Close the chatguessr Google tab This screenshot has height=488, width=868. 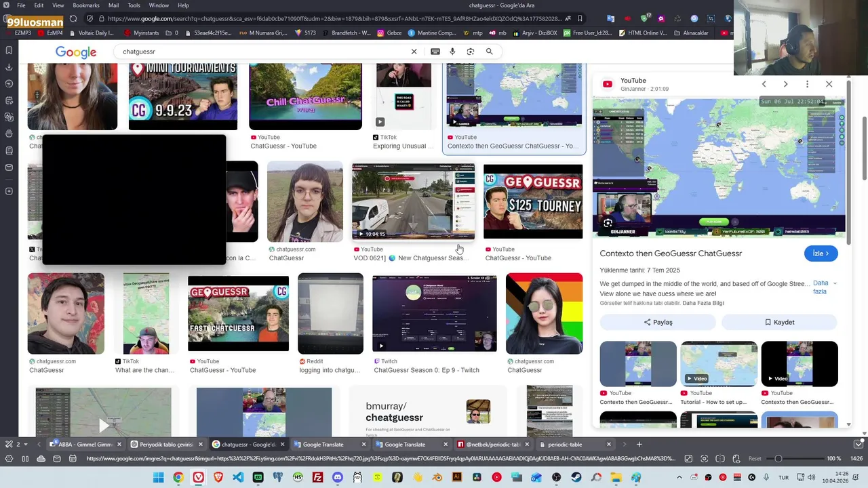282,444
